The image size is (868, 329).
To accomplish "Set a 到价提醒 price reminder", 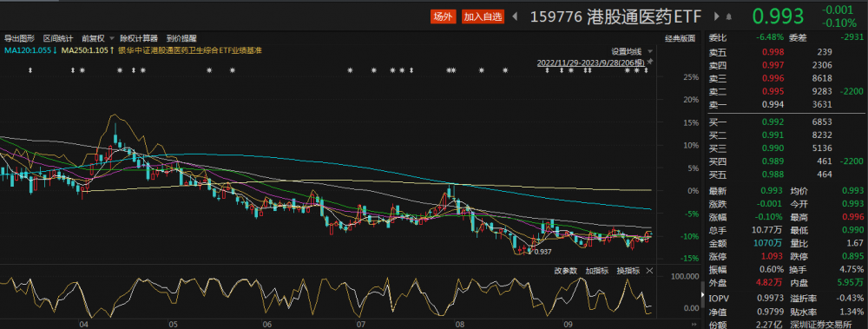I will [x=181, y=38].
